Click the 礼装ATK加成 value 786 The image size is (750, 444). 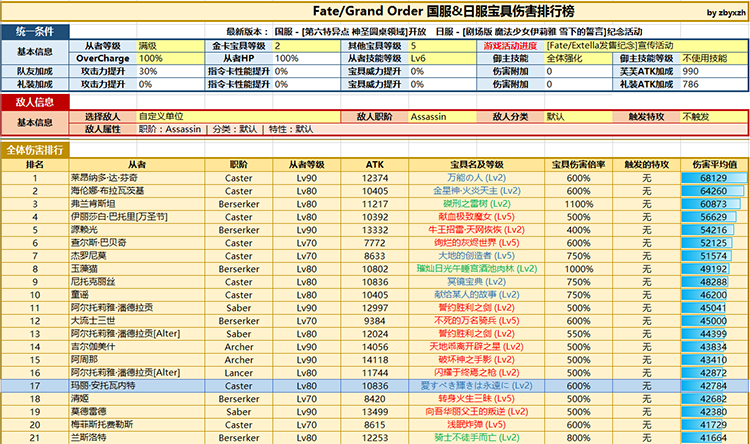pyautogui.click(x=714, y=84)
